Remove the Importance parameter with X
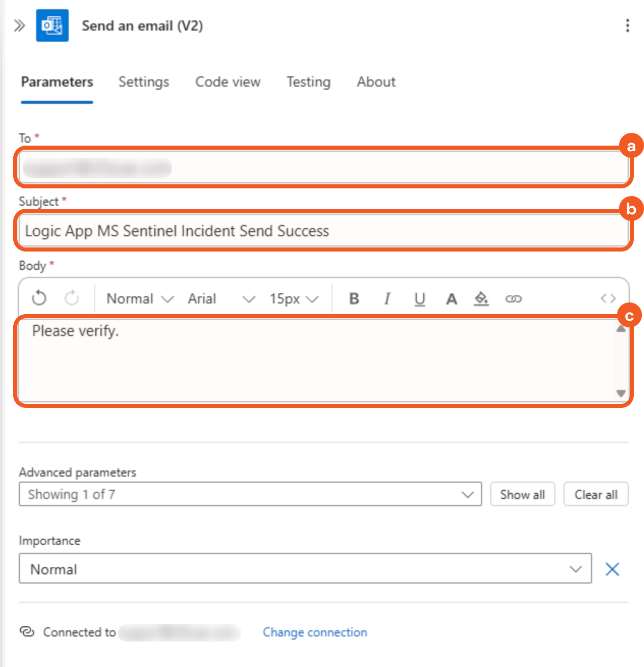This screenshot has height=667, width=644. [612, 569]
